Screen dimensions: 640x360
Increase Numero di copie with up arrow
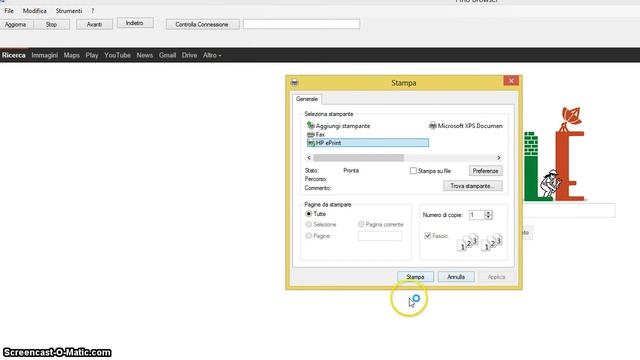[489, 213]
